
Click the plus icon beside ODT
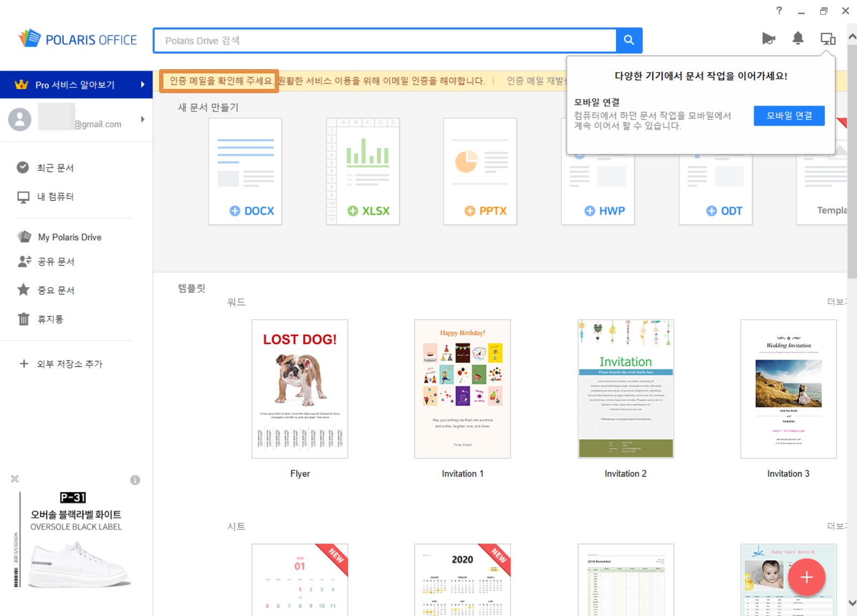(x=711, y=211)
